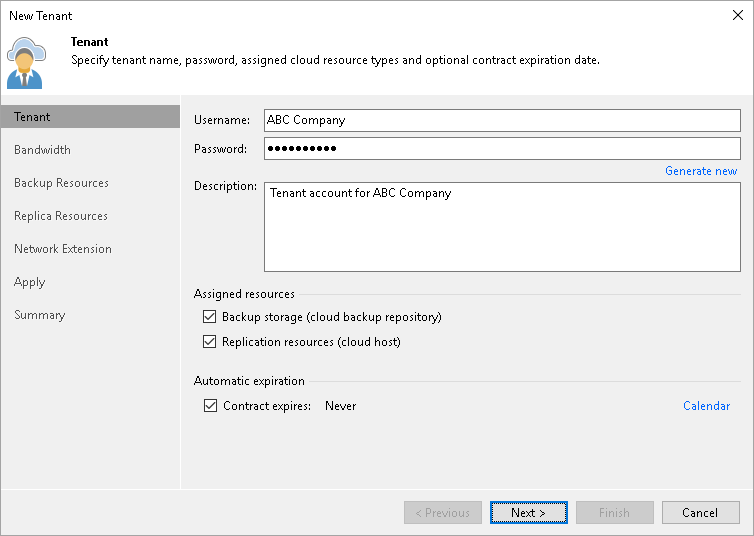Image resolution: width=754 pixels, height=536 pixels.
Task: Click into the Username field
Action: [x=501, y=120]
